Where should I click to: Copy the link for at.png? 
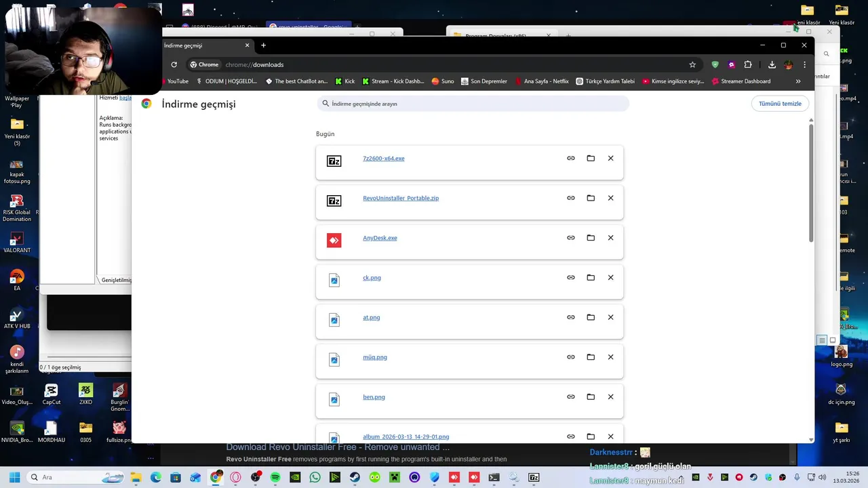click(571, 317)
